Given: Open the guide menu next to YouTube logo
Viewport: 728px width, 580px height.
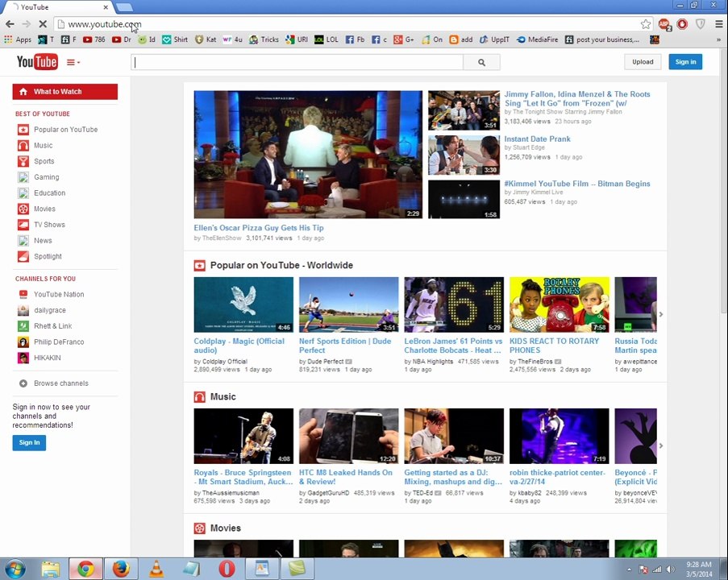Looking at the screenshot, I should click(x=73, y=62).
